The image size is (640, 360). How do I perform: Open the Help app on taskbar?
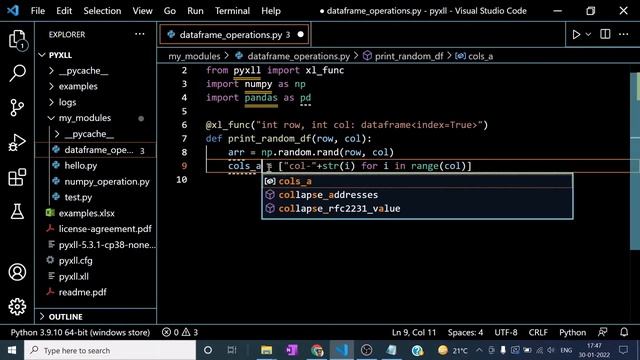[417, 350]
